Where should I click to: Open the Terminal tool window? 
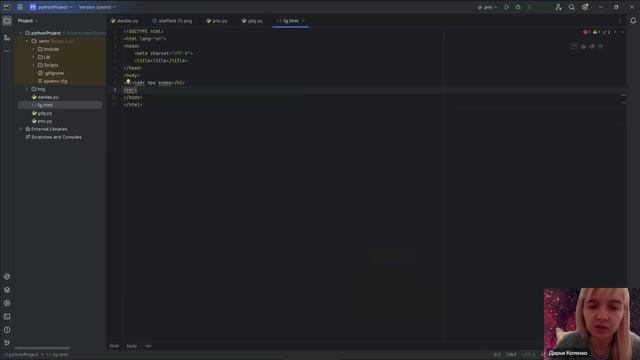point(7,316)
